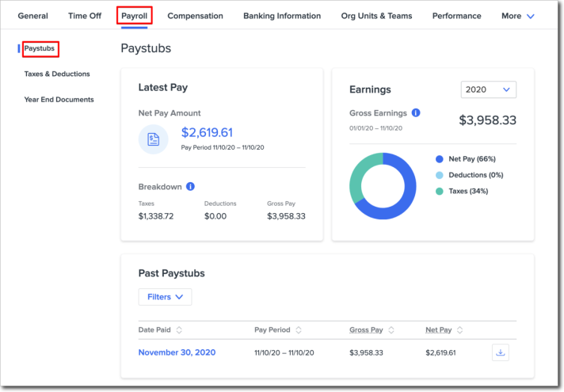
Task: Click the 11/10/20 – 11/10/20 table cell
Action: pyautogui.click(x=284, y=353)
